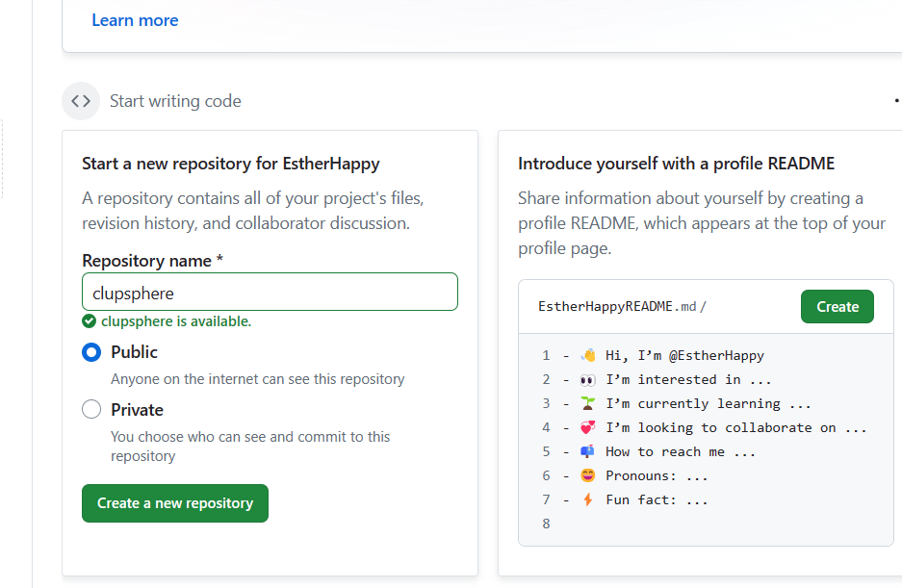Click the green Create a new repository button
The width and height of the screenshot is (902, 588).
coord(175,503)
